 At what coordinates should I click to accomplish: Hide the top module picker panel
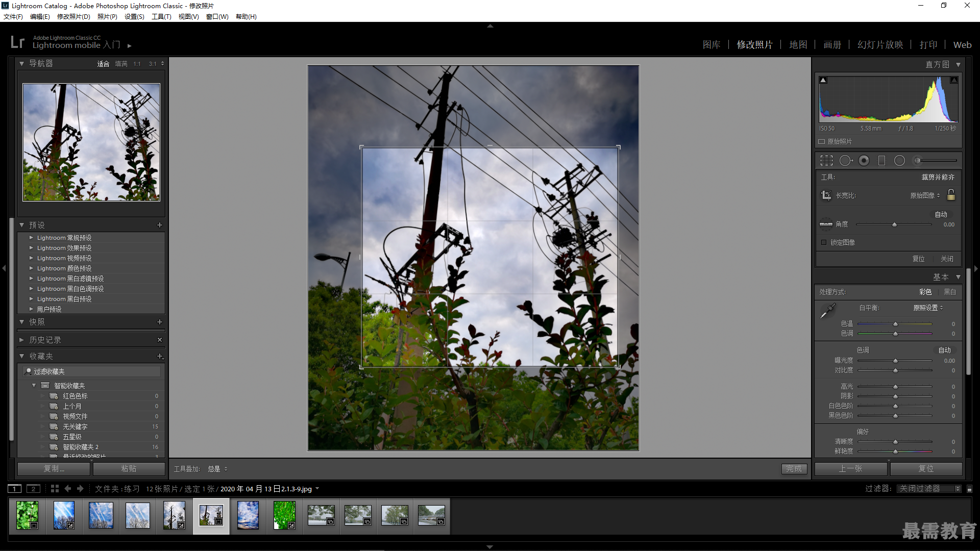(490, 26)
